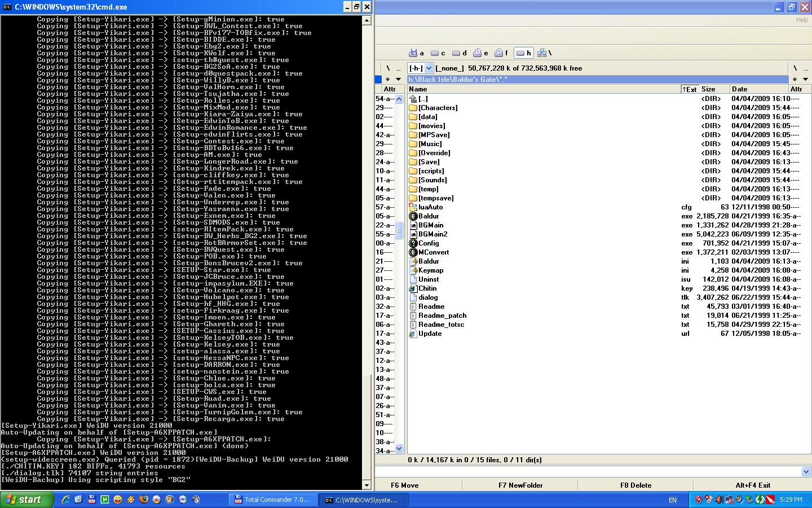The height and width of the screenshot is (508, 812).
Task: Open directory history arrow left of path bar
Action: [398, 80]
